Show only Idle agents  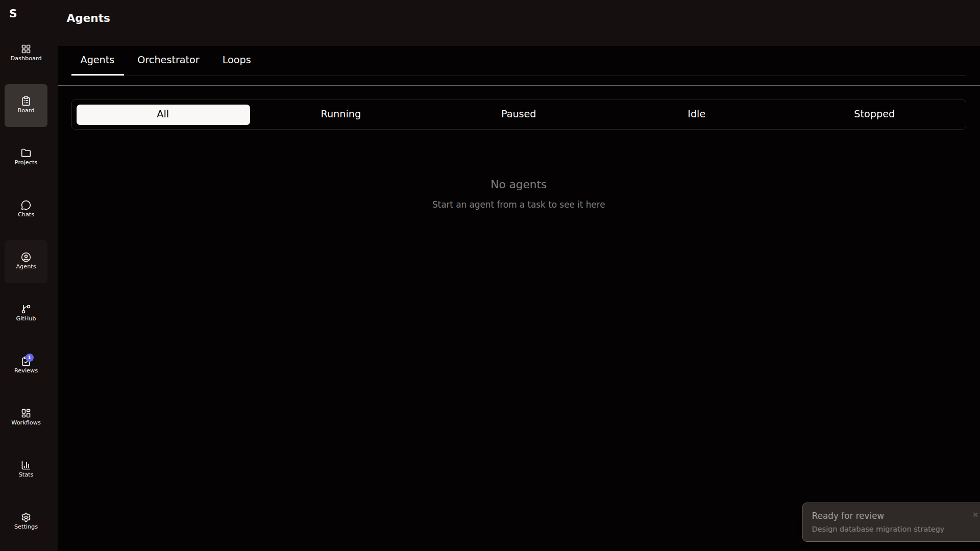tap(696, 114)
